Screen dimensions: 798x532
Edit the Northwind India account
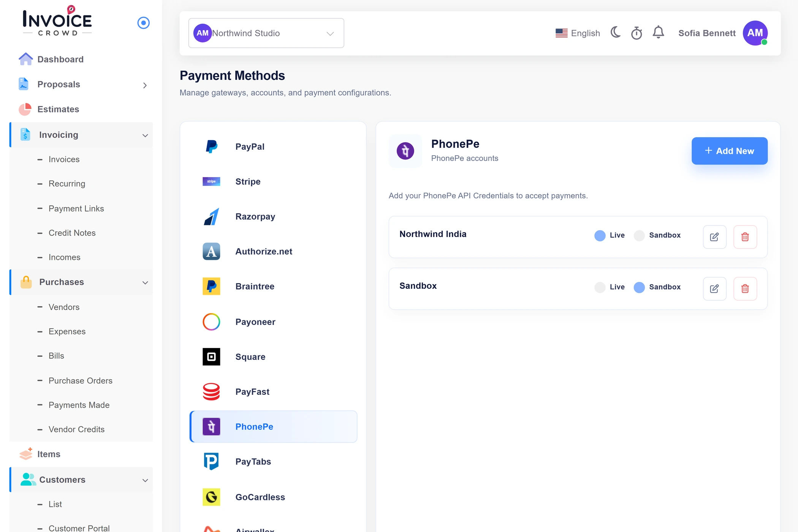pyautogui.click(x=714, y=237)
